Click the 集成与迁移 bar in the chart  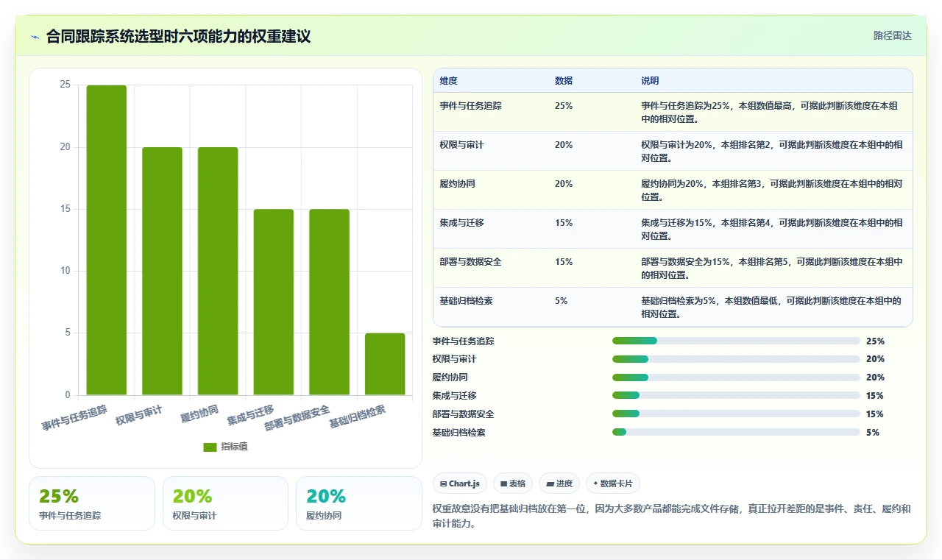point(274,302)
